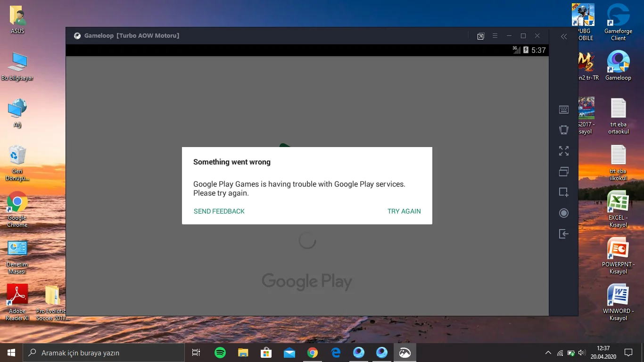Image resolution: width=644 pixels, height=362 pixels.
Task: Select the trt eba ilkokul file
Action: (x=618, y=163)
